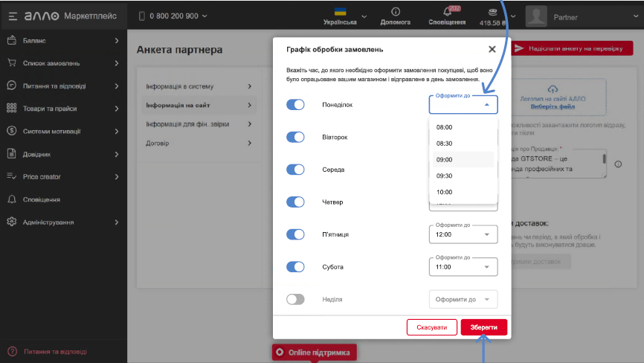Open the notifications bell icon in header
The image size is (644, 363).
point(447,11)
